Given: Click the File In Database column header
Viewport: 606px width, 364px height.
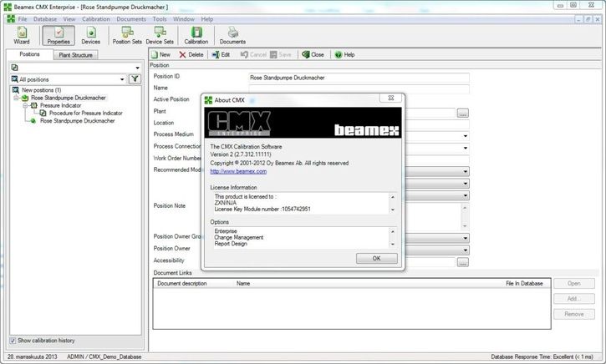Looking at the screenshot, I should pyautogui.click(x=524, y=283).
